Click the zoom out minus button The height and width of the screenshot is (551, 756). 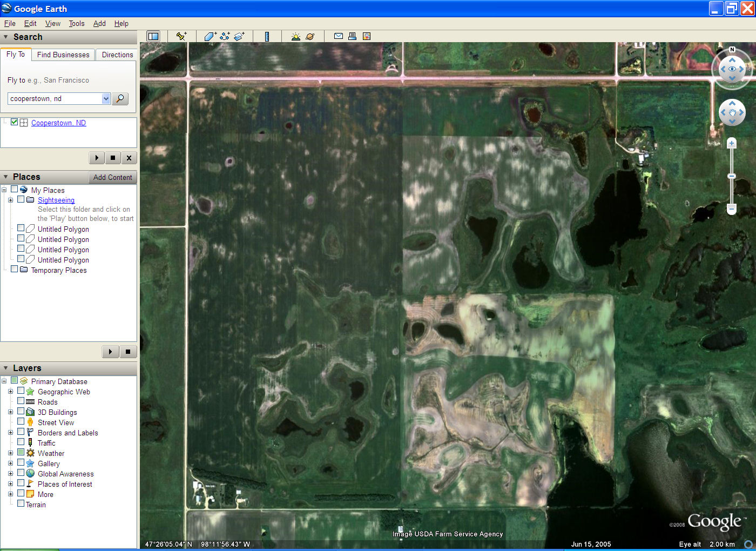point(732,209)
